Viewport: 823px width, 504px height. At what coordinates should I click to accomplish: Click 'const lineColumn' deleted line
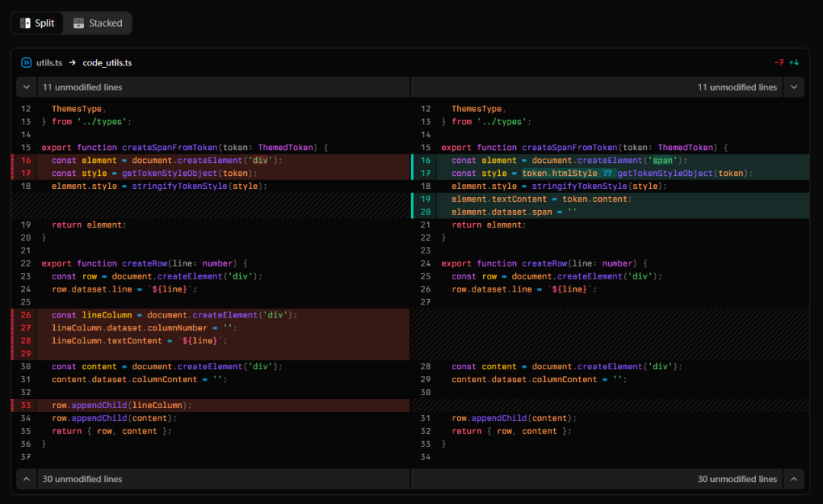coord(175,314)
